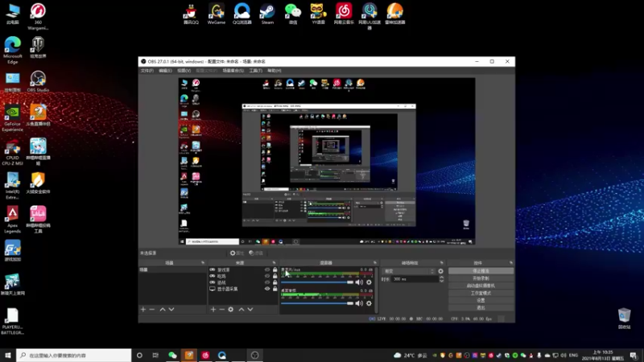Screen dimensions: 644x362
Task: Click the 时长 300 ms duration field
Action: (415, 279)
